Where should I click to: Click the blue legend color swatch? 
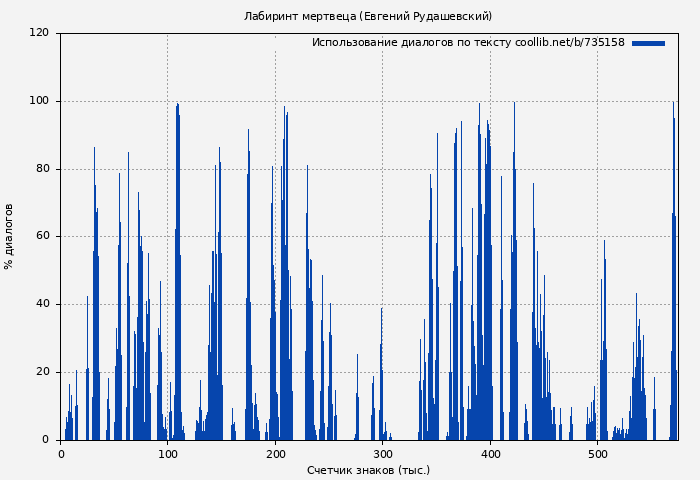[648, 43]
